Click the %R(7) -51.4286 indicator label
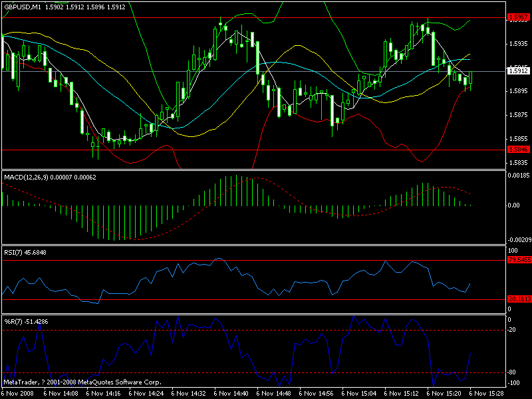Image resolution: width=532 pixels, height=399 pixels. click(26, 322)
